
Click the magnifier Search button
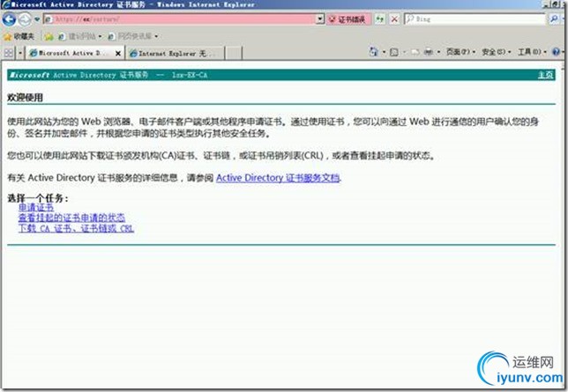tap(554, 18)
